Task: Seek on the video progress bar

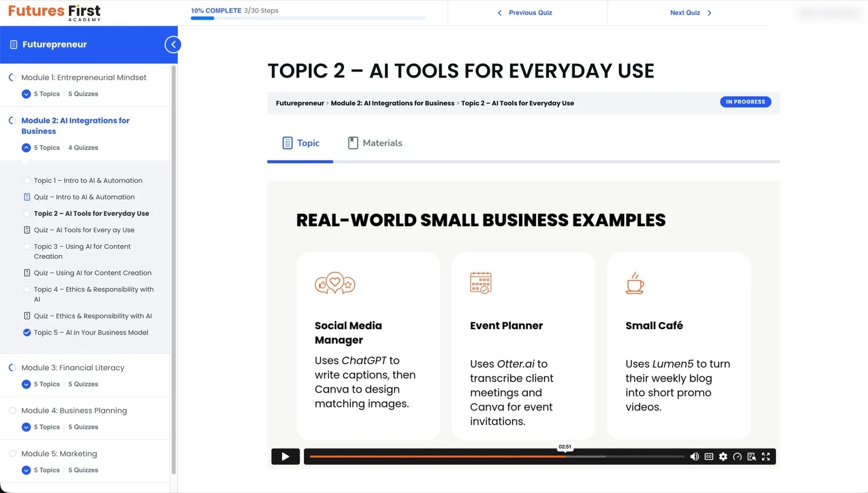Action: point(496,457)
